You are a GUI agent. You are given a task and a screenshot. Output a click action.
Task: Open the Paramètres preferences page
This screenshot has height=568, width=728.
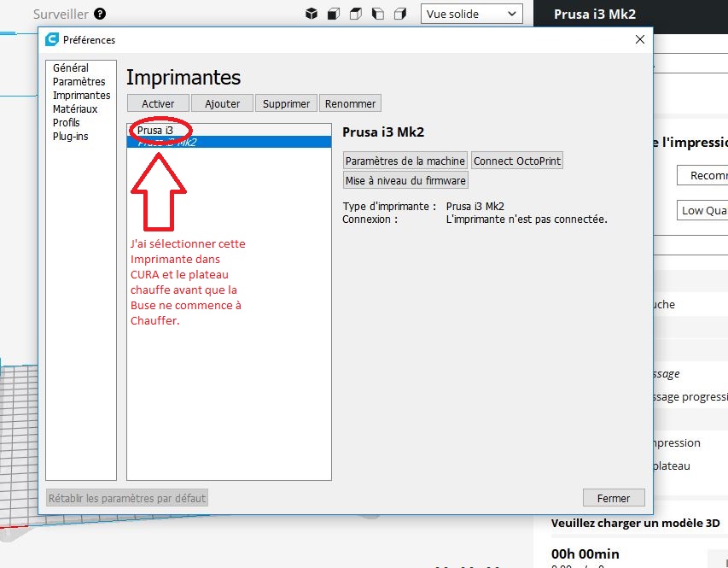(79, 82)
